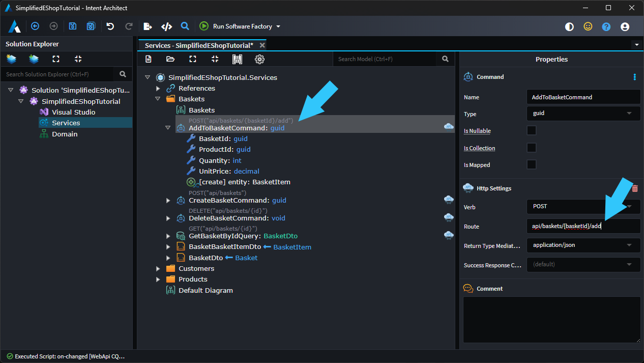This screenshot has width=644, height=363.
Task: Select the UnitPrice: decimal property
Action: point(229,171)
